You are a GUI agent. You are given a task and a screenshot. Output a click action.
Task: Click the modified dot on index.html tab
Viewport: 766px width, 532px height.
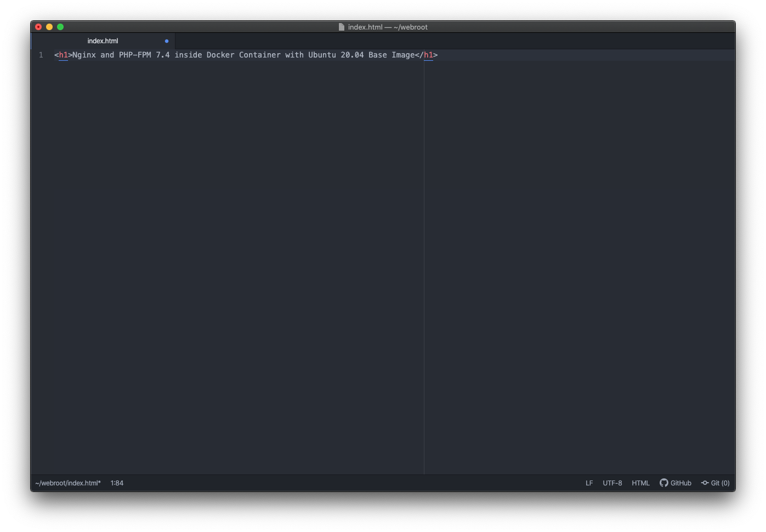tap(167, 41)
